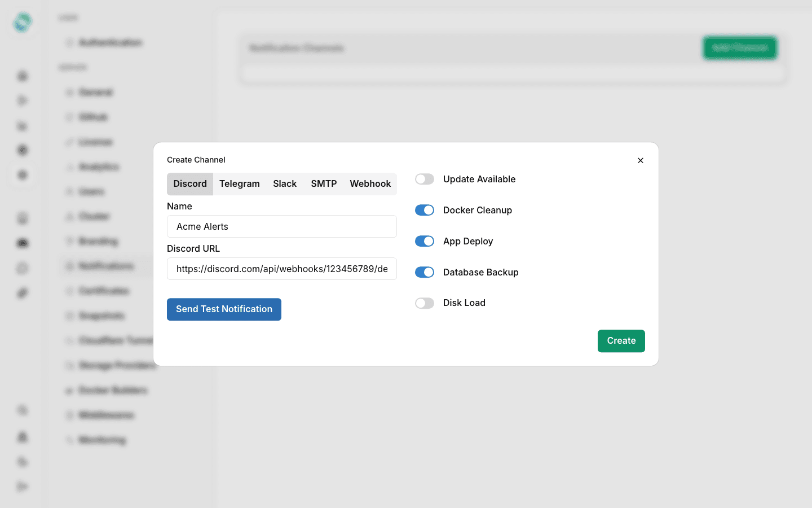Choose the Webhook tab
Image resolution: width=812 pixels, height=508 pixels.
pyautogui.click(x=370, y=184)
